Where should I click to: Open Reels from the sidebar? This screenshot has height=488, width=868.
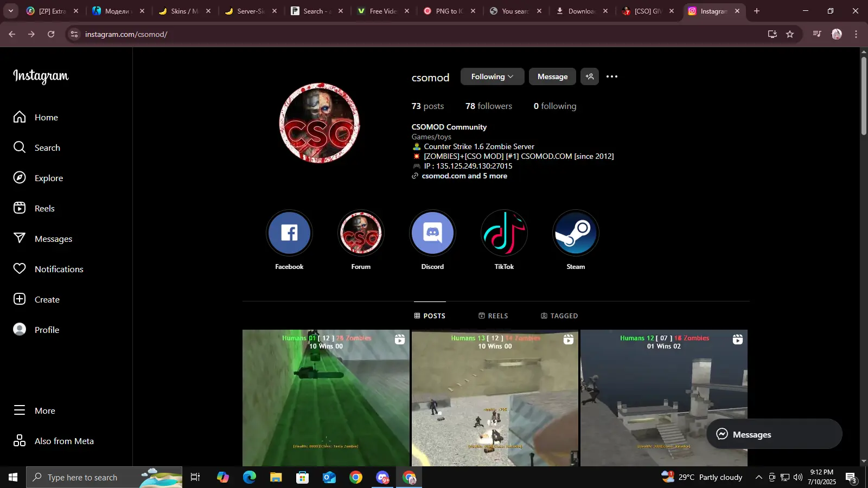click(34, 208)
